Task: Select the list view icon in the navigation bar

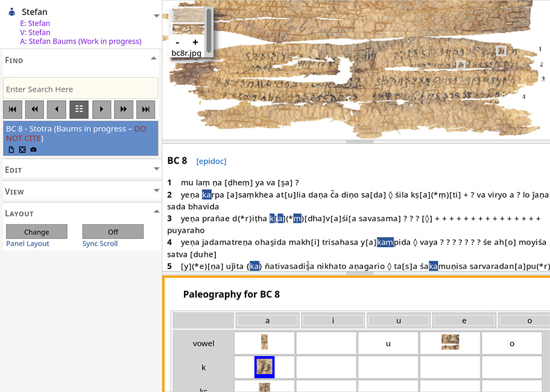Action: point(79,109)
